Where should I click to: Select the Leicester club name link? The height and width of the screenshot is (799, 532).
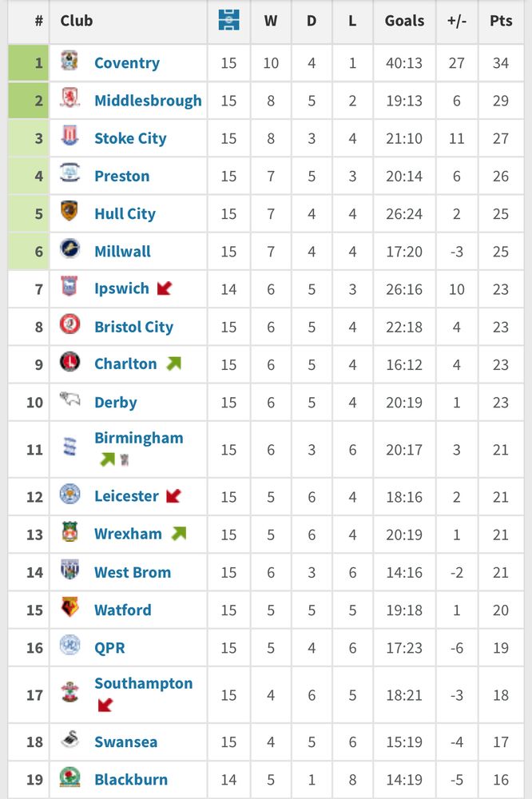(126, 496)
